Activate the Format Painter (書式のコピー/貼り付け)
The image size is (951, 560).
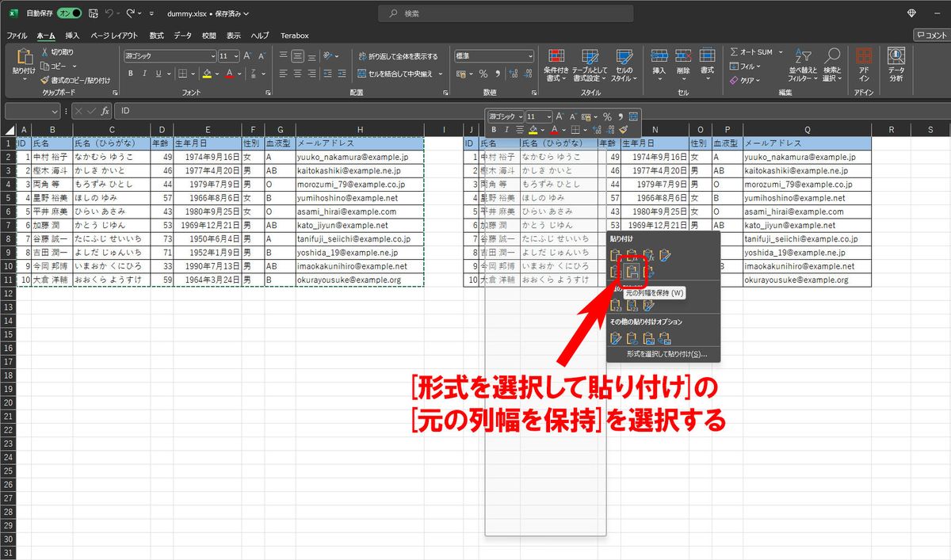point(75,80)
